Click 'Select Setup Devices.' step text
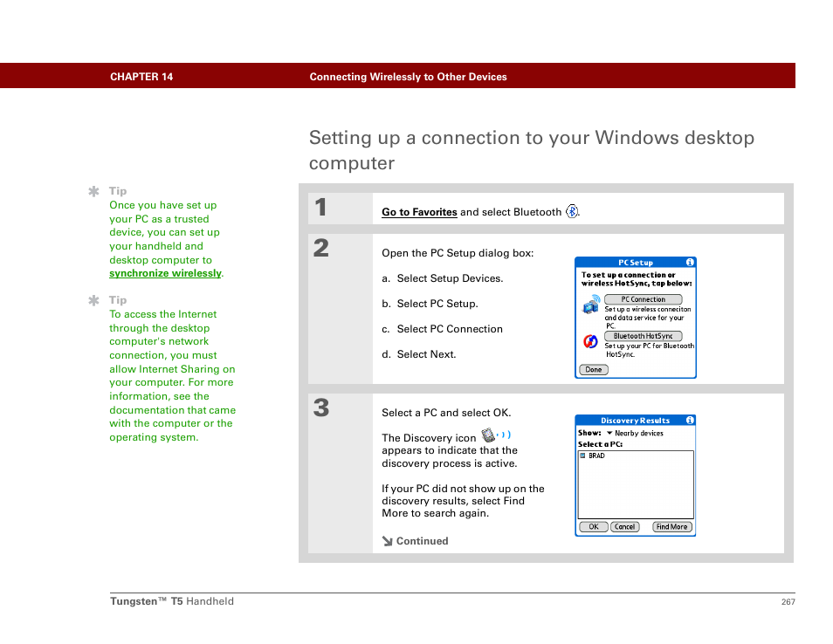Viewport: 833px width, 644px height. pos(450,278)
